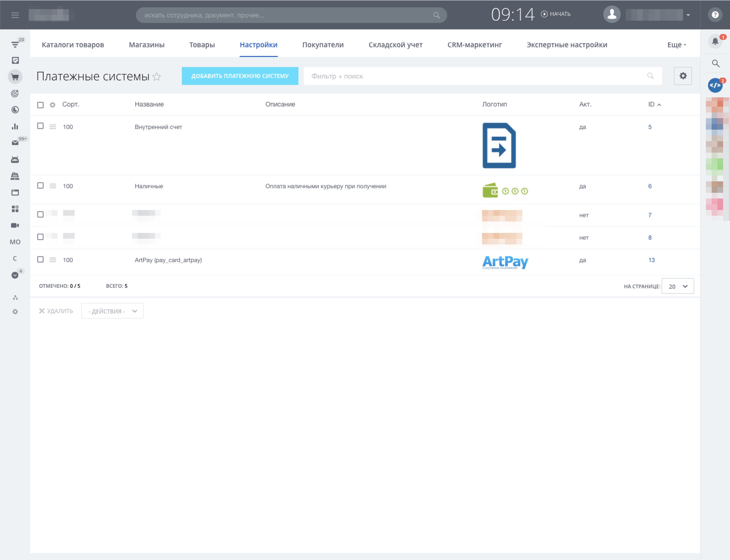This screenshot has height=560, width=730.
Task: Expand the per-page count dropdown showing 20
Action: 678,286
